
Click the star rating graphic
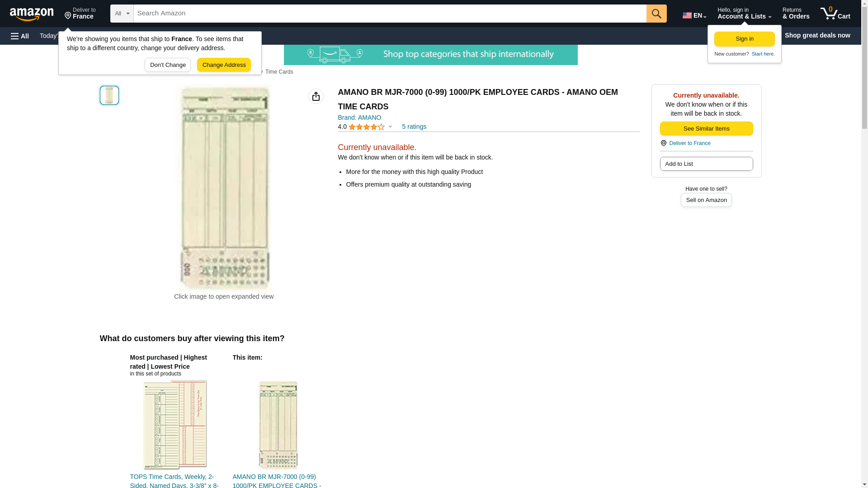pyautogui.click(x=366, y=127)
